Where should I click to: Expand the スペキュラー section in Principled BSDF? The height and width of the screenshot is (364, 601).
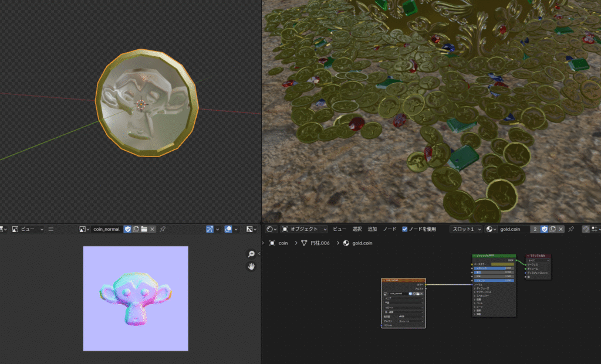pos(482,296)
